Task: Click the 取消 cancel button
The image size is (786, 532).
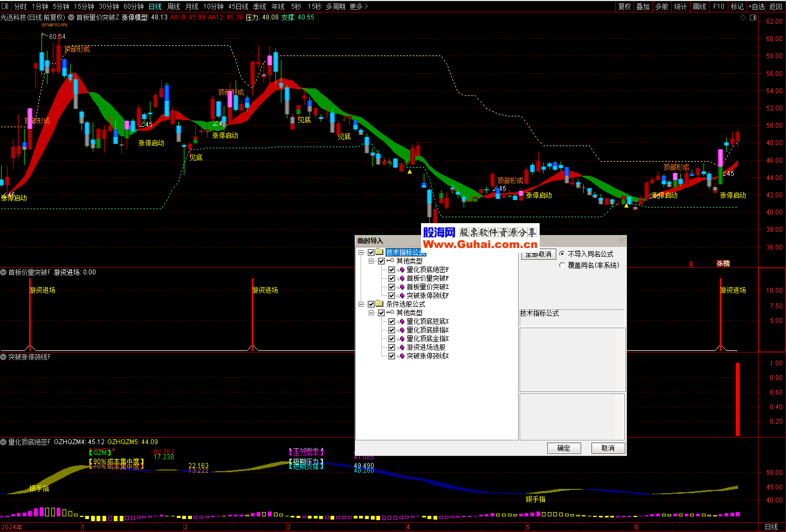Action: pyautogui.click(x=608, y=448)
